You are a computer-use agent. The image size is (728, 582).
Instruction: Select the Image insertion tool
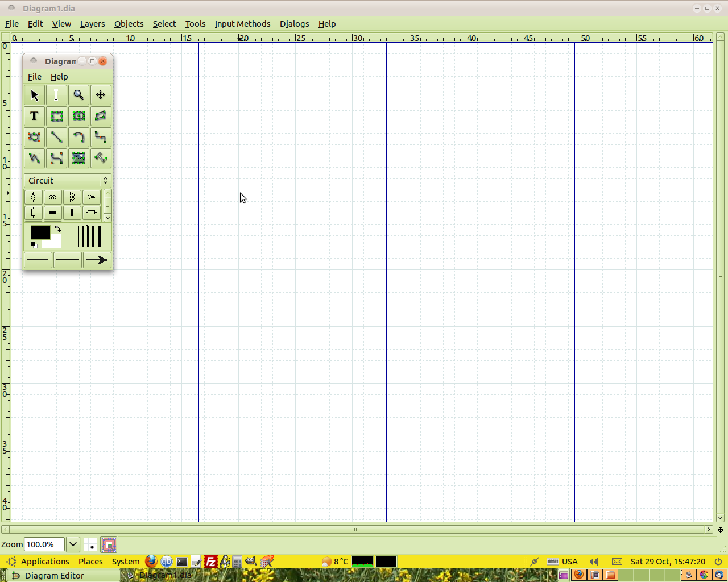(78, 158)
